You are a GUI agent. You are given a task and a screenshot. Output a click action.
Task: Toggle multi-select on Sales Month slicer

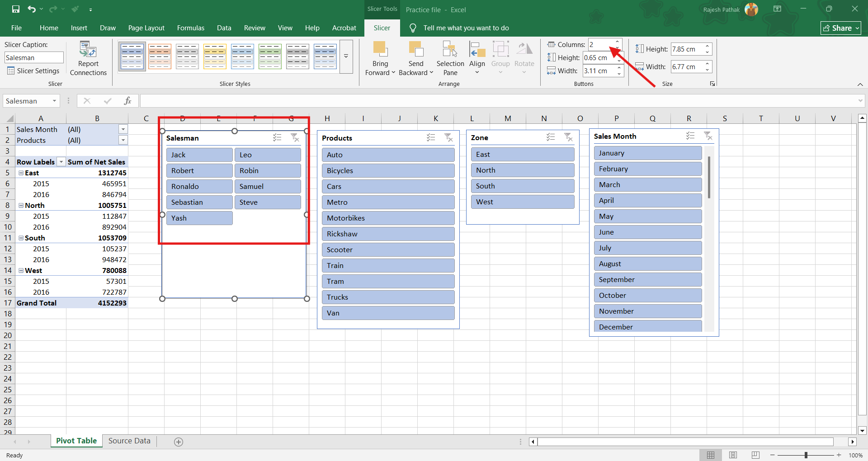pos(690,136)
